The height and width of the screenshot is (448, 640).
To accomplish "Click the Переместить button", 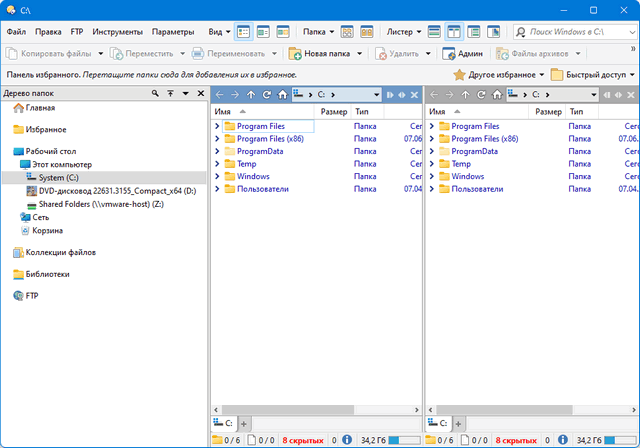I will point(142,53).
